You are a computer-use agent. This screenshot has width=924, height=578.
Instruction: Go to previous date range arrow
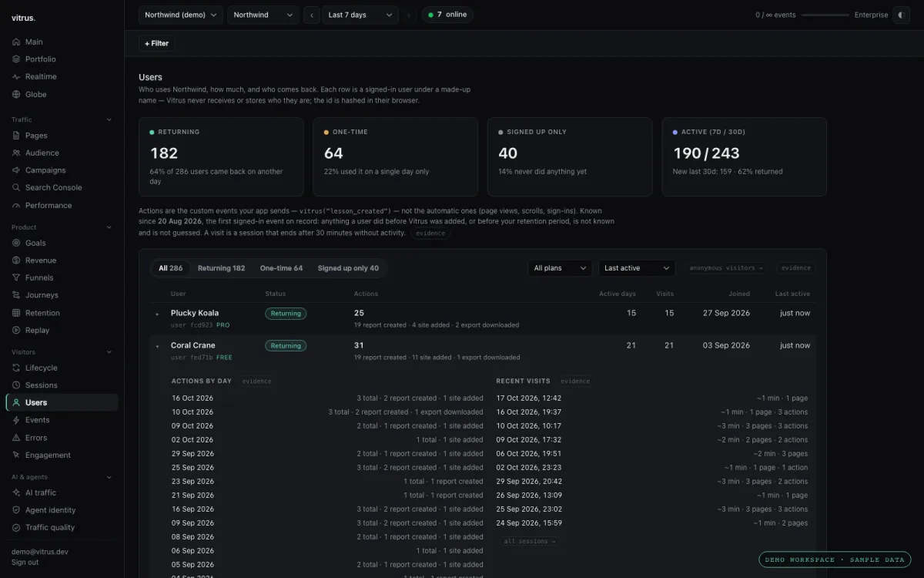pos(312,15)
